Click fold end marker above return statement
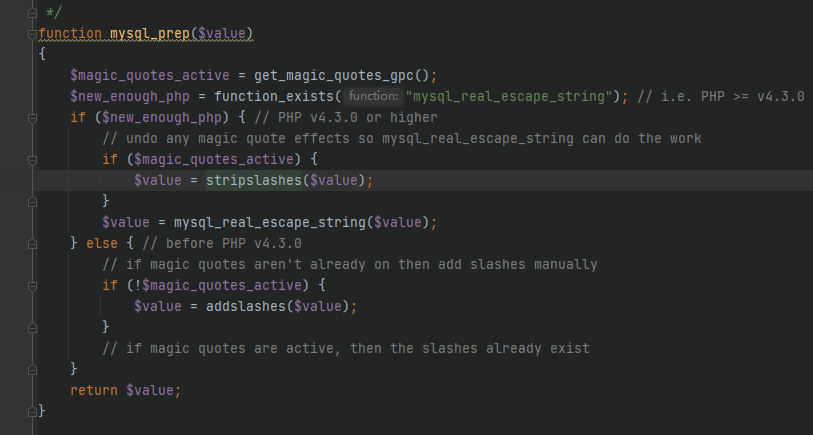Image resolution: width=813 pixels, height=435 pixels. (32, 370)
